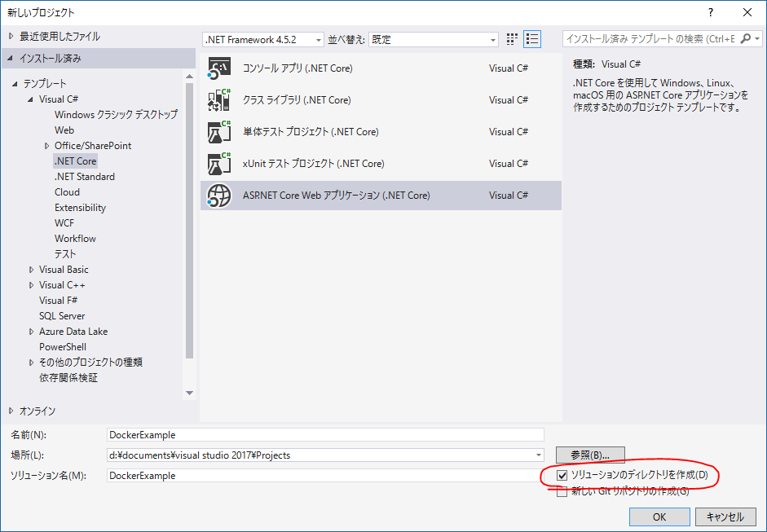
Task: Select the .NET Core category
Action: pyautogui.click(x=75, y=160)
